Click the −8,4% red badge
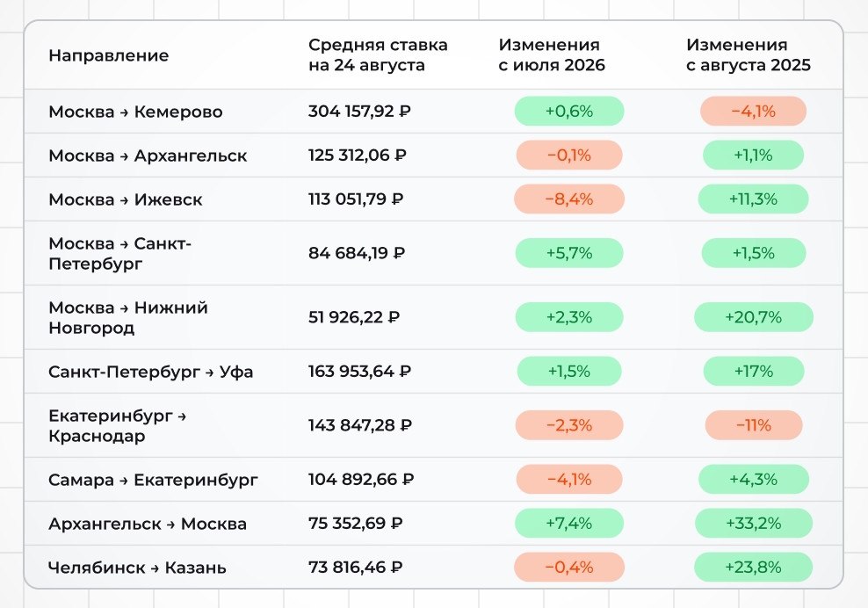 pos(569,199)
